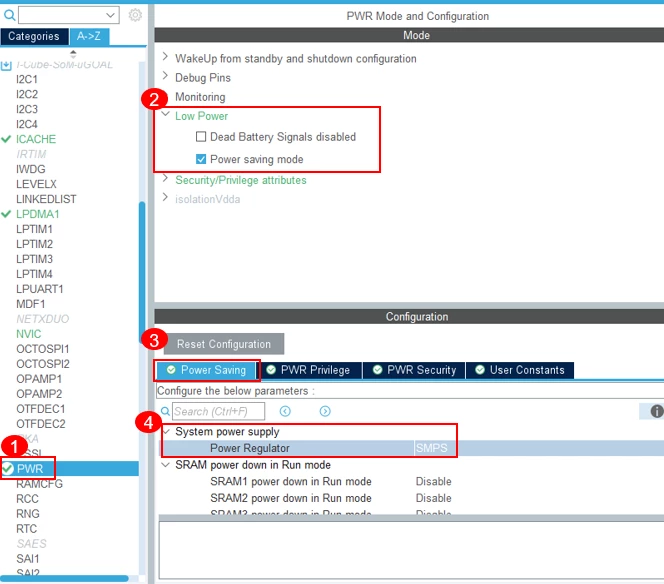Click the search magnifier icon in sidebar
664x584 pixels.
point(9,16)
